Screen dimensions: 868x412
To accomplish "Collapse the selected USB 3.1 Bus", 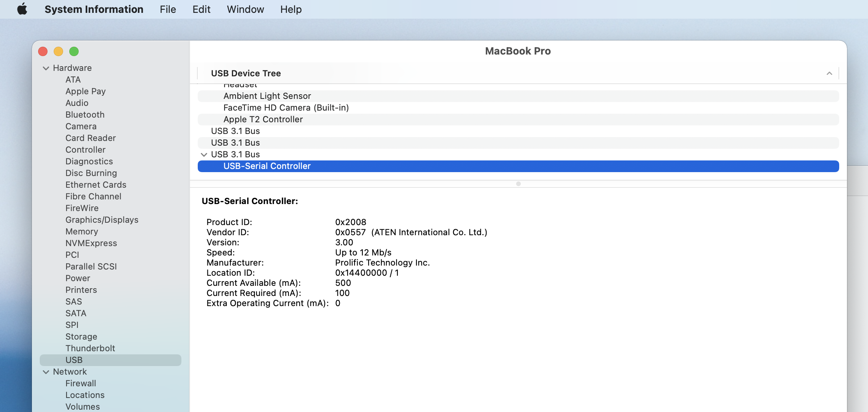I will pos(204,155).
